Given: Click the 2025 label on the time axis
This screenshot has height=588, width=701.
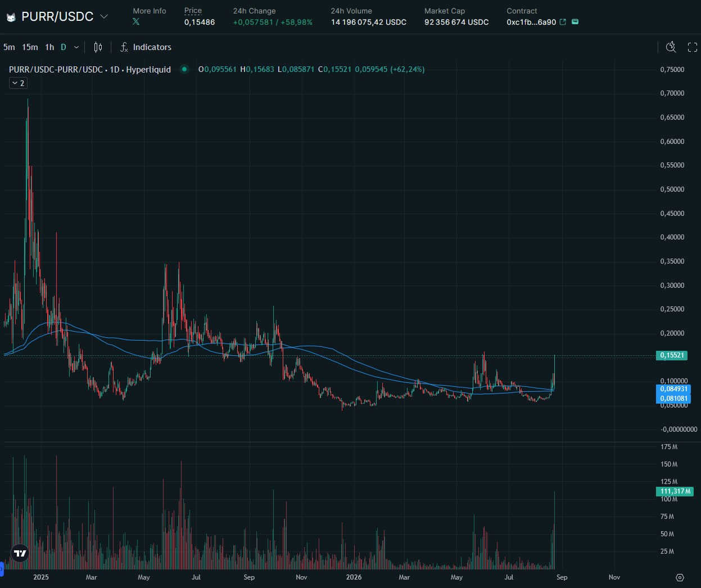Looking at the screenshot, I should [41, 577].
